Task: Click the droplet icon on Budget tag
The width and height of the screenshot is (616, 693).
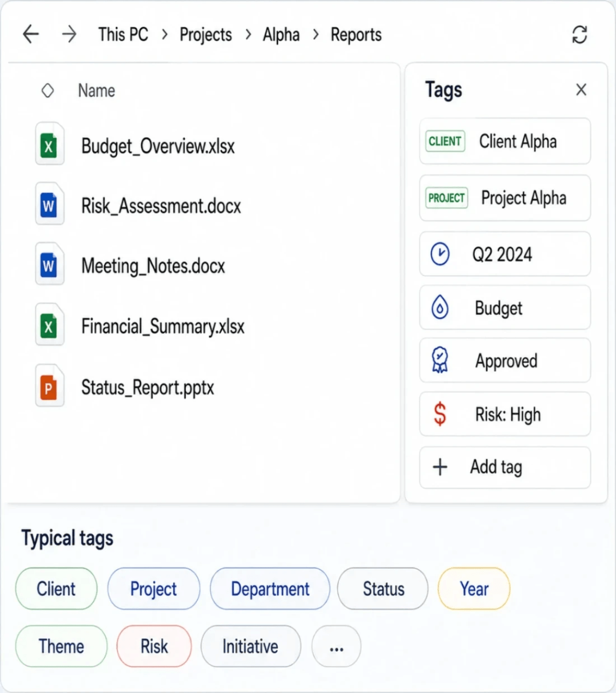Action: click(x=440, y=307)
